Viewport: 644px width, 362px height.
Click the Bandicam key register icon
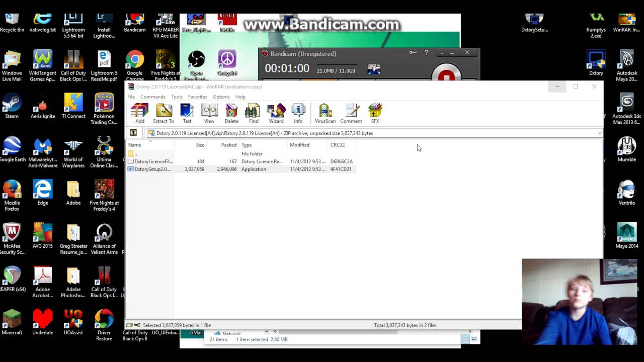tap(413, 52)
